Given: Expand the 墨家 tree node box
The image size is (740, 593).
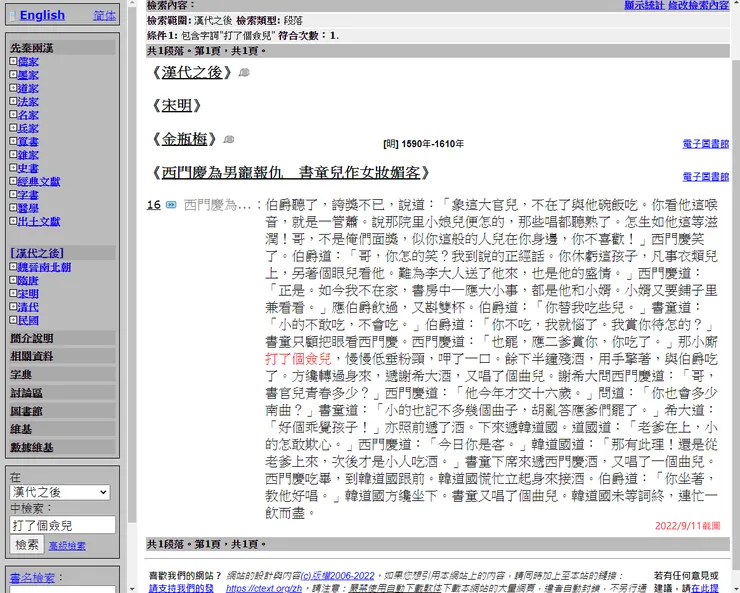Looking at the screenshot, I should 13,74.
